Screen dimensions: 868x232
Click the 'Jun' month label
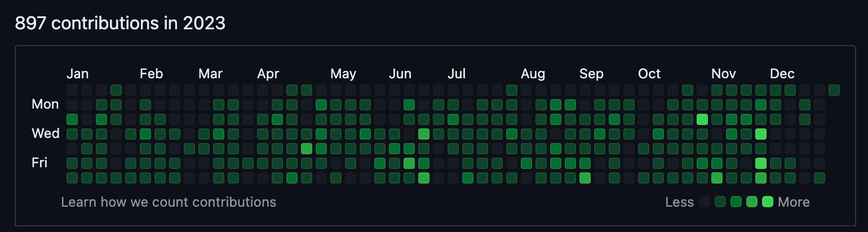400,74
